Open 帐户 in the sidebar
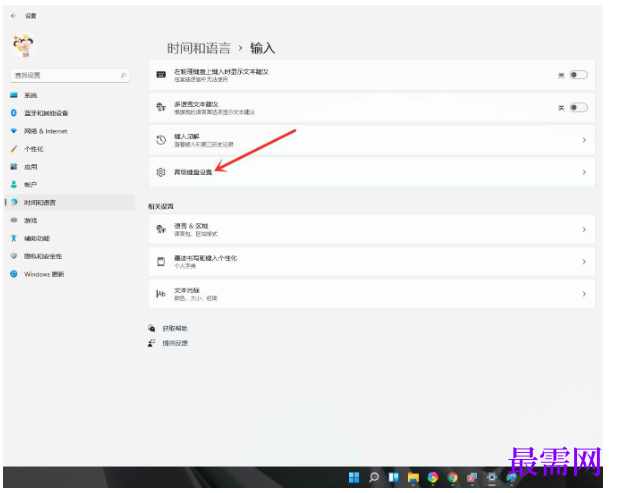 70,185
